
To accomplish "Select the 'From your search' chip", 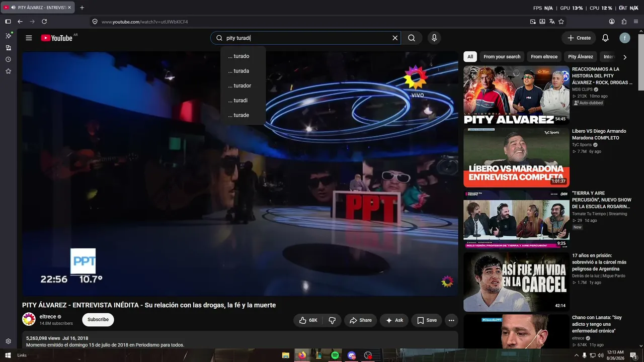I will click(502, 57).
